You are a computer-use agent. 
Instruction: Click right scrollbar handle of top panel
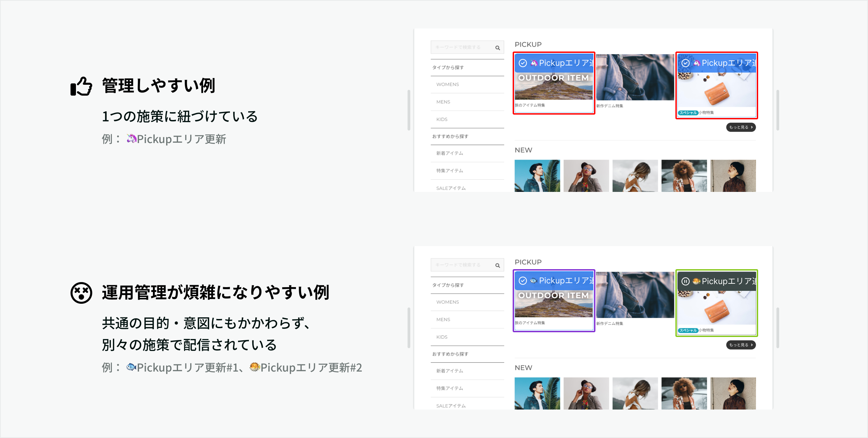click(x=777, y=110)
